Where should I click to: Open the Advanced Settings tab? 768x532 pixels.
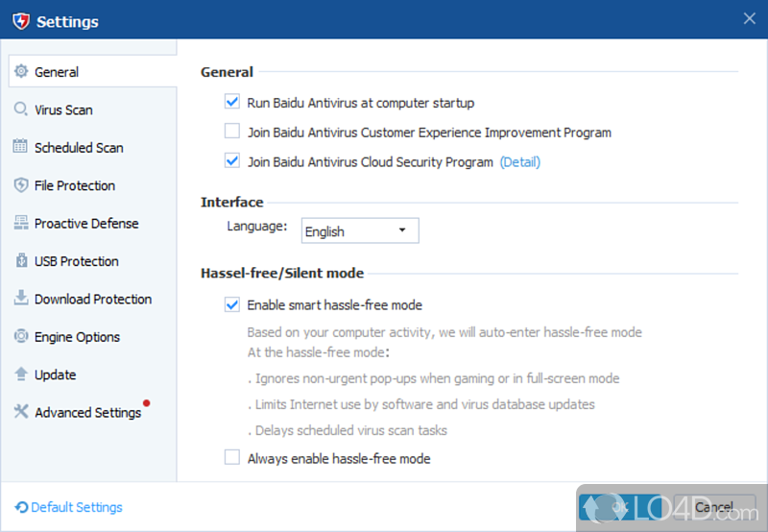pyautogui.click(x=87, y=412)
